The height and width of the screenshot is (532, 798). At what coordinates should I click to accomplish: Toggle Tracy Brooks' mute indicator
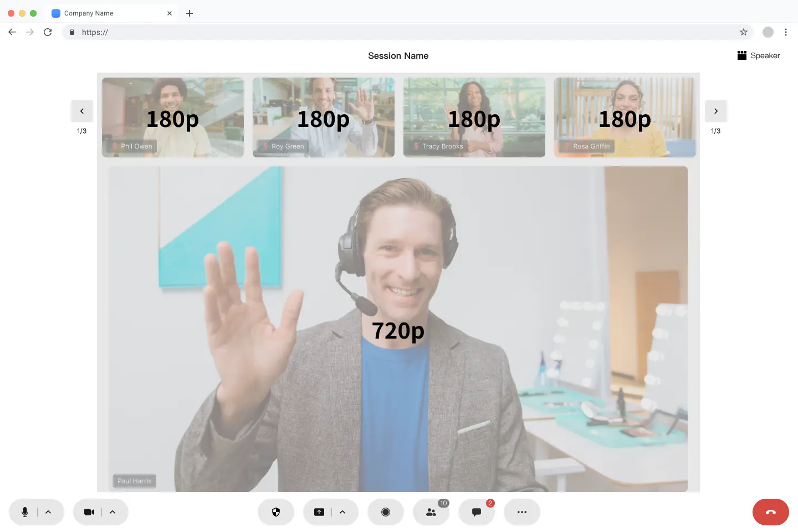coord(416,146)
